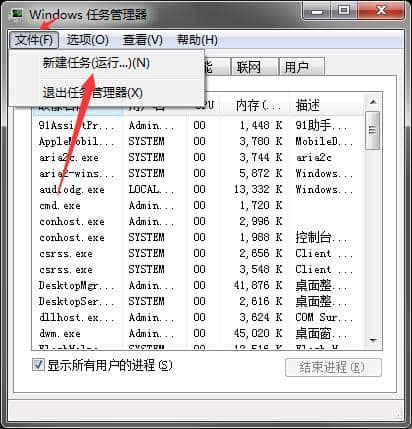Screen dimensions: 412x429
Task: Close the Task Manager window
Action: pyautogui.click(x=381, y=11)
